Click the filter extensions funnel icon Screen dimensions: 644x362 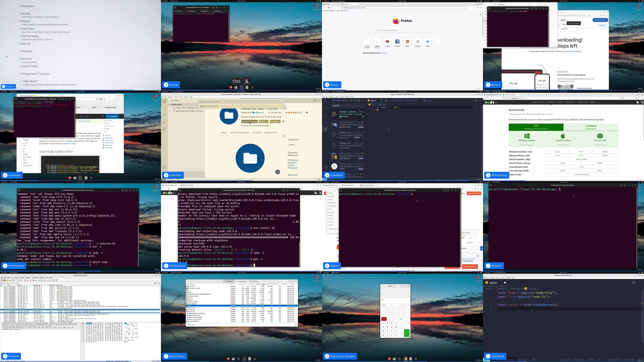352,101
